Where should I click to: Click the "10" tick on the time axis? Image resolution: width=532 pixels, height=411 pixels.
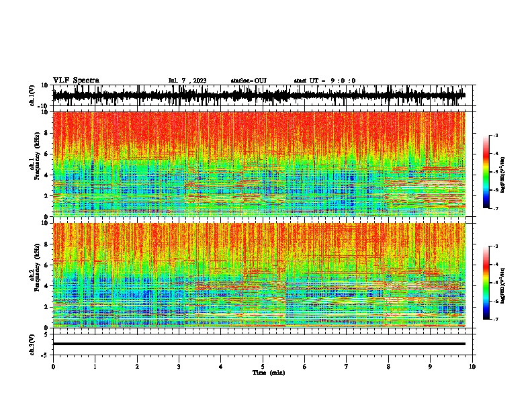click(x=472, y=367)
